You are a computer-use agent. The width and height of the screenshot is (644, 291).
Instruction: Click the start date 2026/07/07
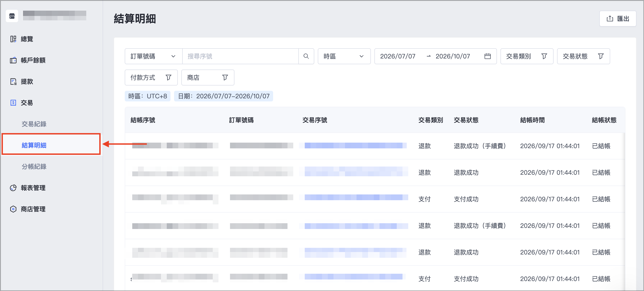pyautogui.click(x=397, y=56)
